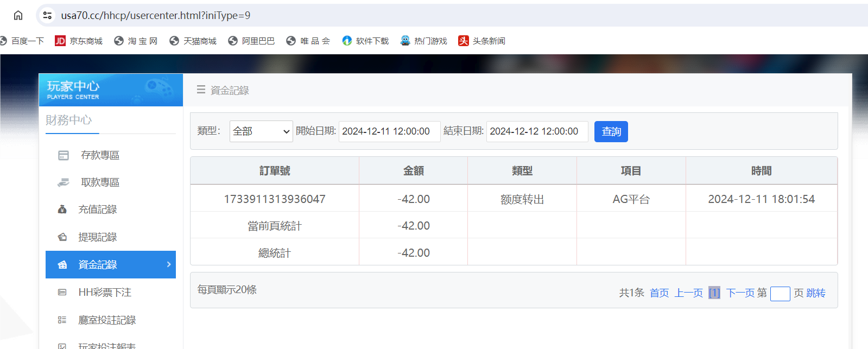Open 热门游戏 bookmark

pyautogui.click(x=423, y=41)
